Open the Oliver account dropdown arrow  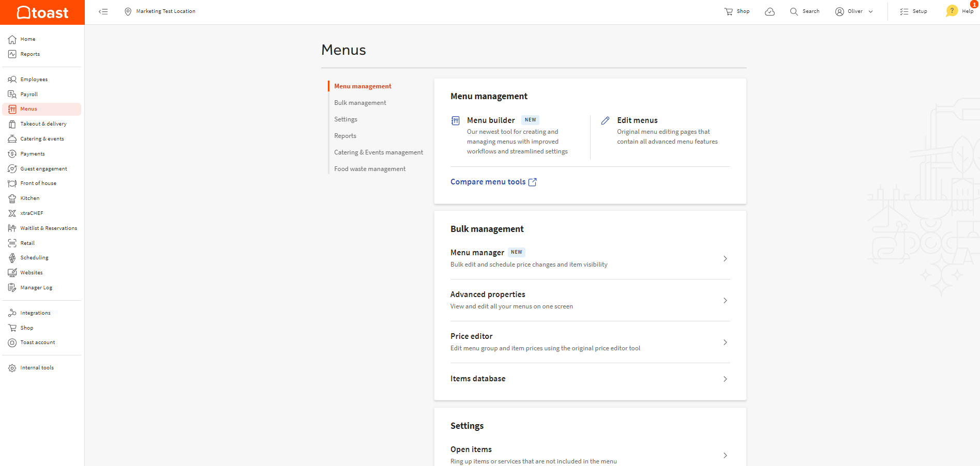pyautogui.click(x=870, y=11)
